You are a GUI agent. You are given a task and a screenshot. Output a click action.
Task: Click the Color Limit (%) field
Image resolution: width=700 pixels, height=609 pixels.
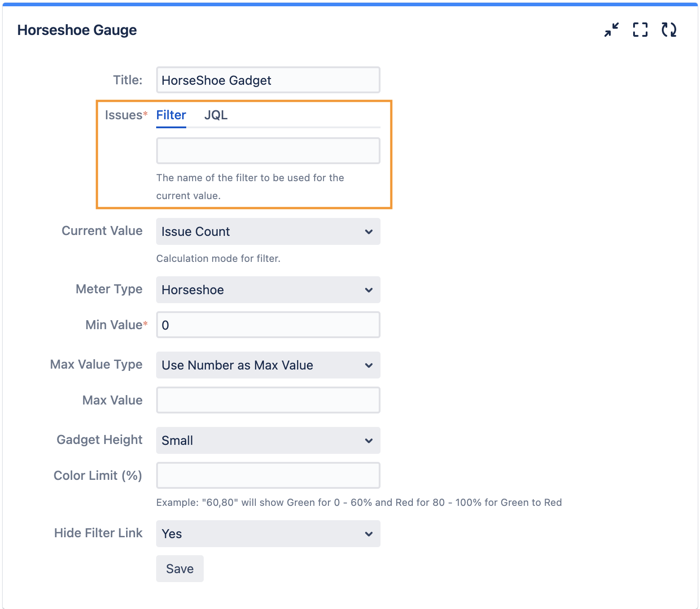point(268,475)
